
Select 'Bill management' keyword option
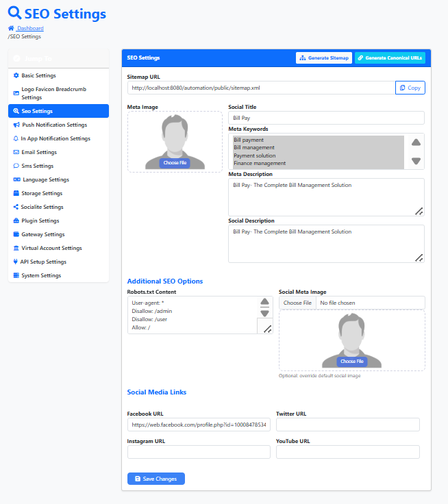[319, 147]
